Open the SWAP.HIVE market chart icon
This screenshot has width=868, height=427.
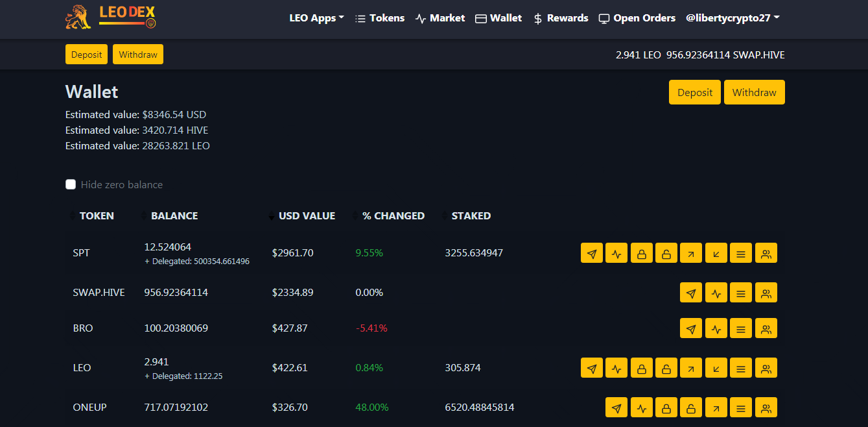tap(716, 293)
